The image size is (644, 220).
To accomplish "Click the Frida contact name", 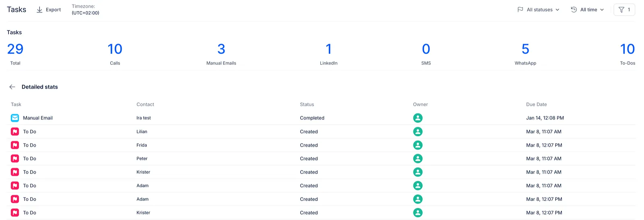I will 142,145.
